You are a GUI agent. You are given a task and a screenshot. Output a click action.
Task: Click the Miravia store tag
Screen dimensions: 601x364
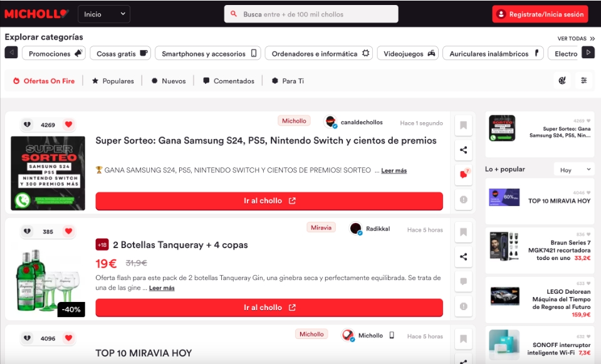click(x=321, y=227)
